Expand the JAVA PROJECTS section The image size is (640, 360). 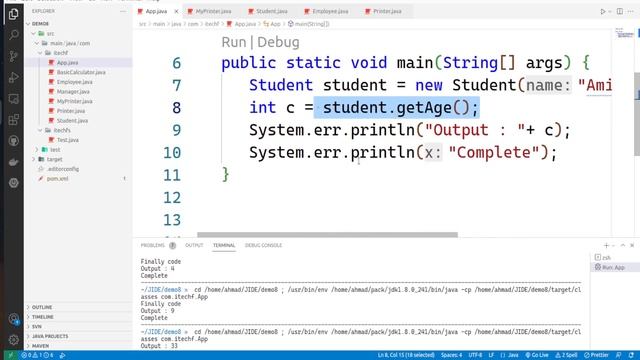[x=78, y=336]
